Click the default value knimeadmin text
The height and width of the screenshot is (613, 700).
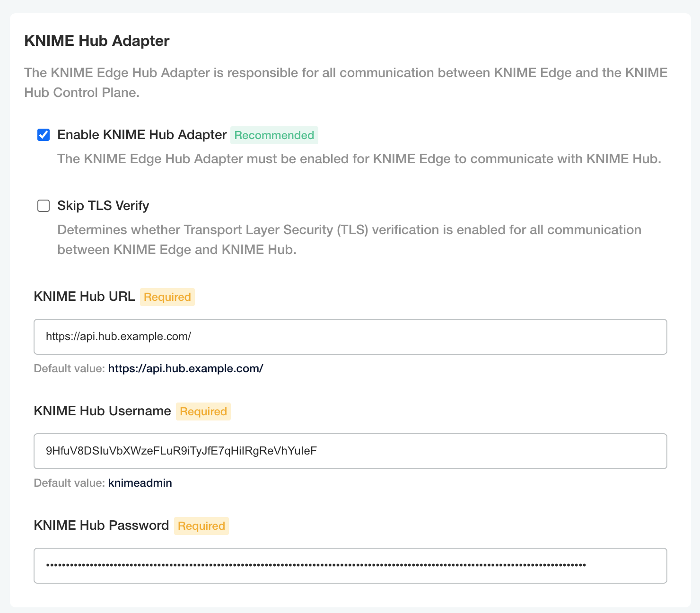(140, 483)
